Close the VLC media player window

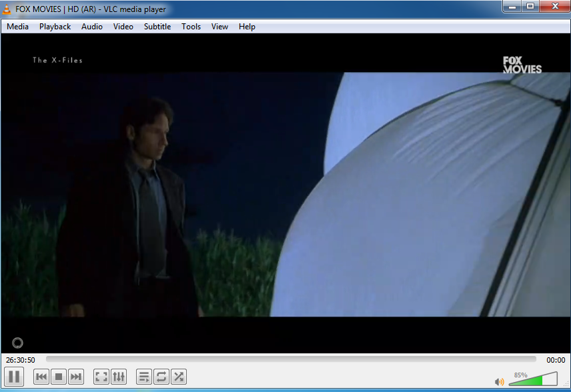tap(556, 6)
